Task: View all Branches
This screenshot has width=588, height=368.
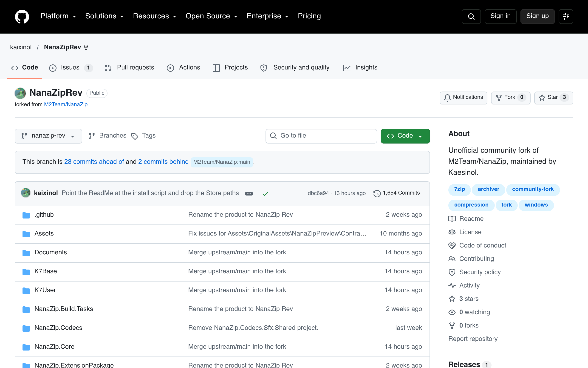Action: (x=108, y=136)
